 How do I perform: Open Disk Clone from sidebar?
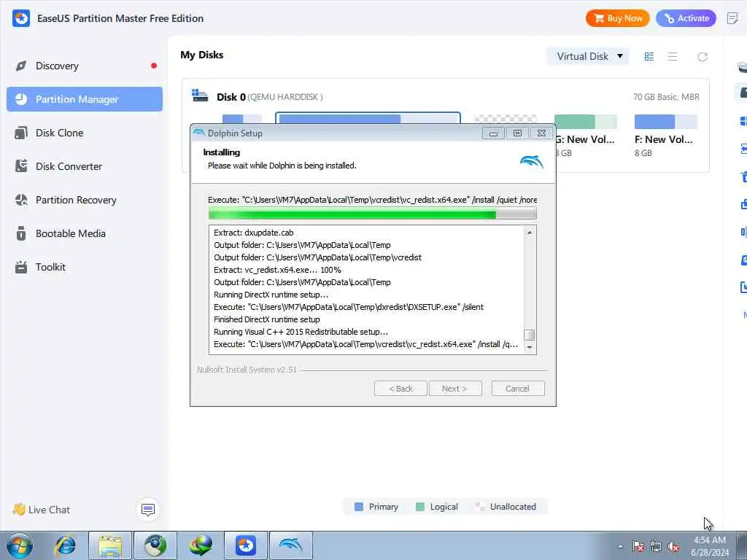(x=85, y=133)
